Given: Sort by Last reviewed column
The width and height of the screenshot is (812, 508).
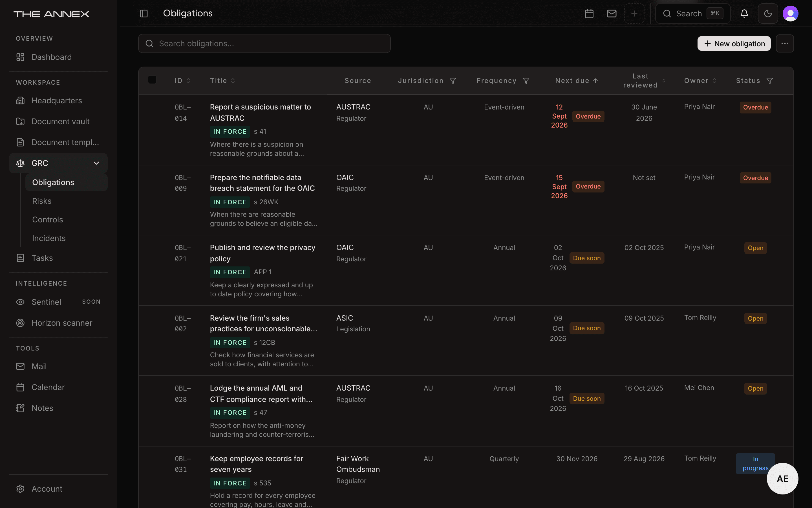Looking at the screenshot, I should point(644,81).
